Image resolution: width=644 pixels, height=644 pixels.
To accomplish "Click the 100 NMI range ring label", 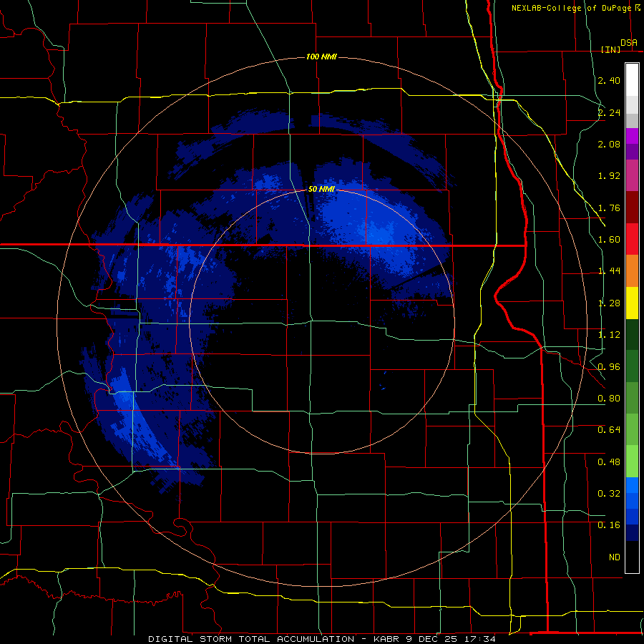I will tap(321, 57).
